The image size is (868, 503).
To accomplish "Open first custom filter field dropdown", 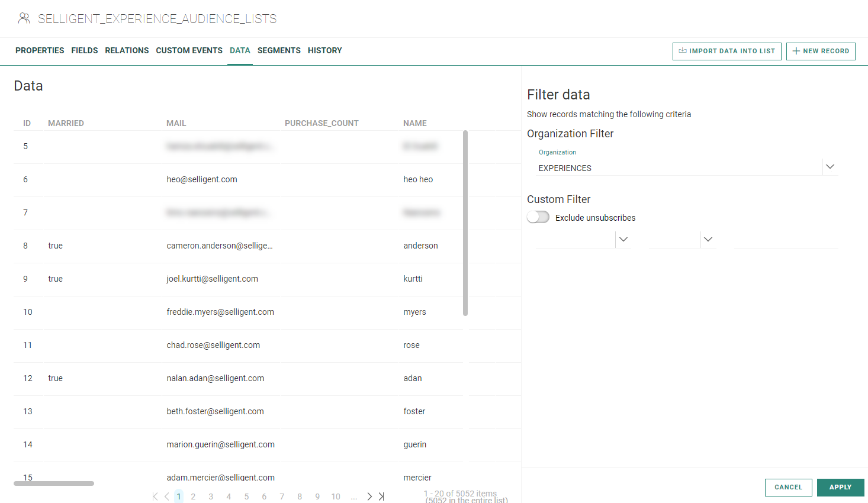I will click(x=623, y=239).
